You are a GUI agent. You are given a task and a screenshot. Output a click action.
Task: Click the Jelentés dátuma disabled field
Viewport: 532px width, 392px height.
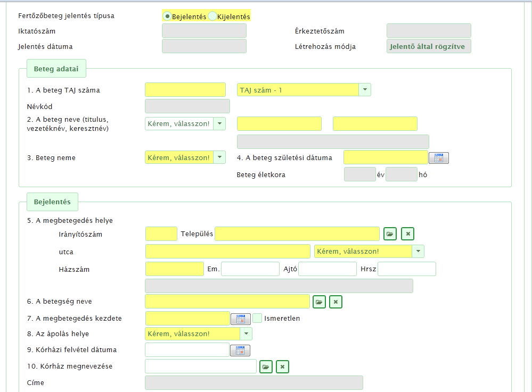(x=204, y=46)
